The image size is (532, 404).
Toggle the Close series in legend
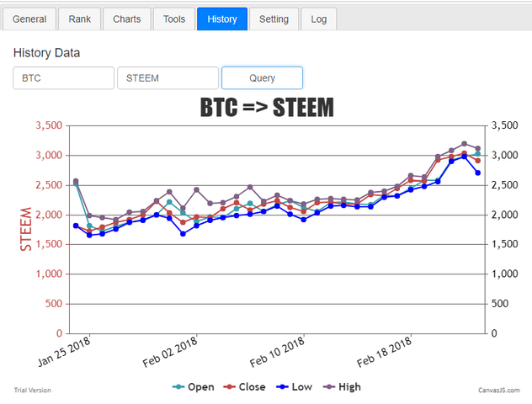pyautogui.click(x=244, y=386)
